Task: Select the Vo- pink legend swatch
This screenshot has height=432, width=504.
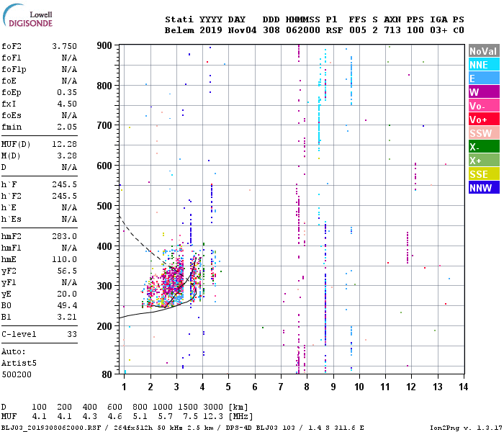Action: tap(484, 106)
